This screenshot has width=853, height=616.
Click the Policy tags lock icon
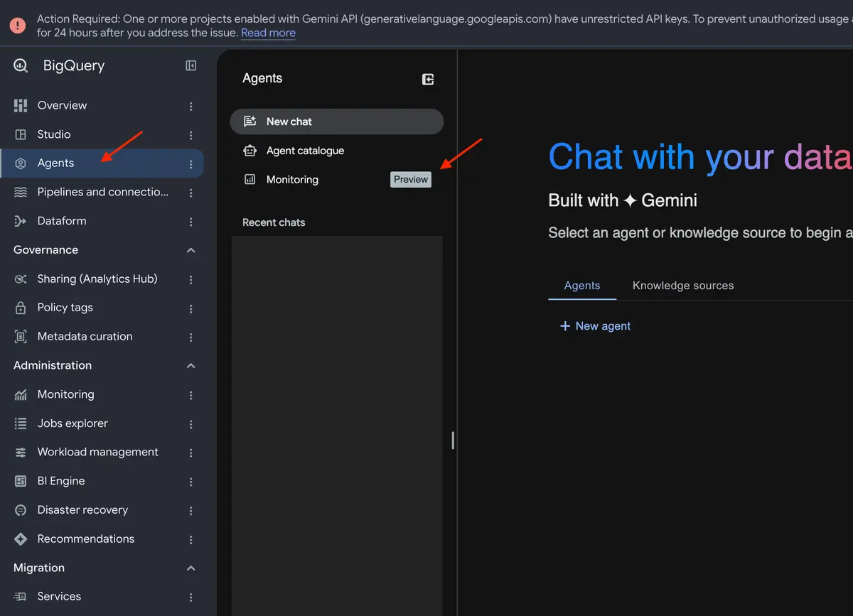21,308
